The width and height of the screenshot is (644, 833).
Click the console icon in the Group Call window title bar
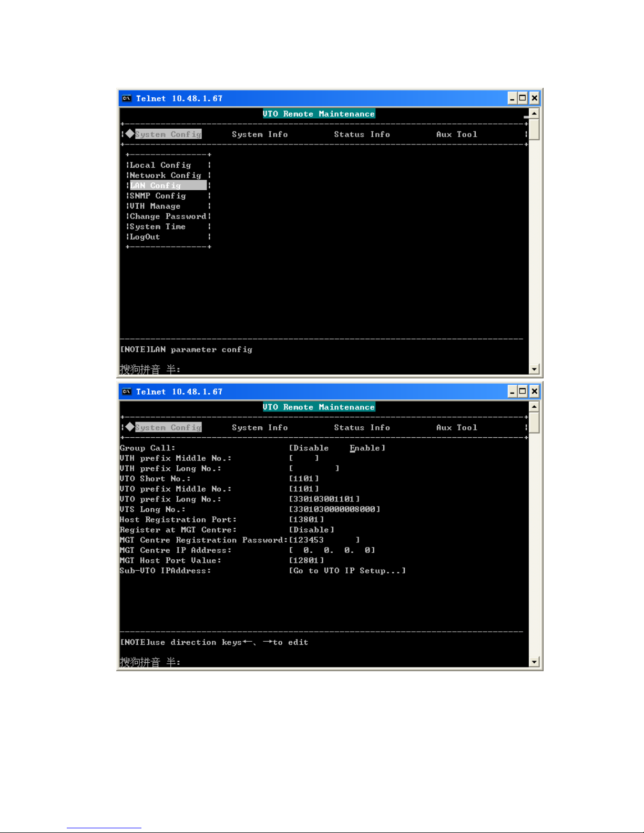[127, 392]
